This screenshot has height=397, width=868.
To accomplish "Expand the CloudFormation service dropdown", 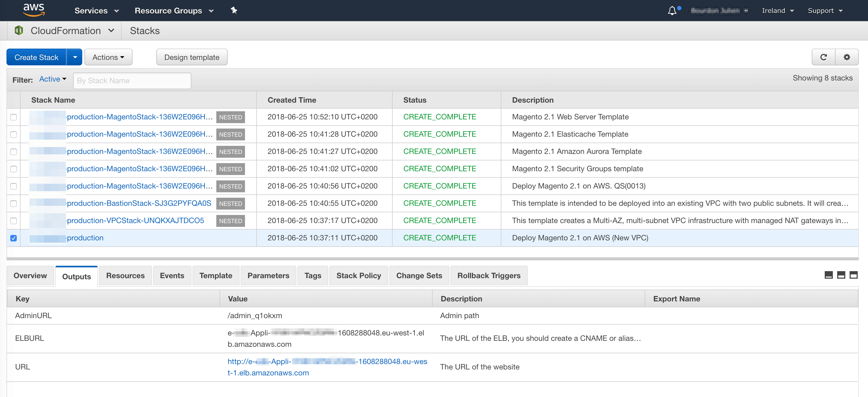I will click(111, 30).
